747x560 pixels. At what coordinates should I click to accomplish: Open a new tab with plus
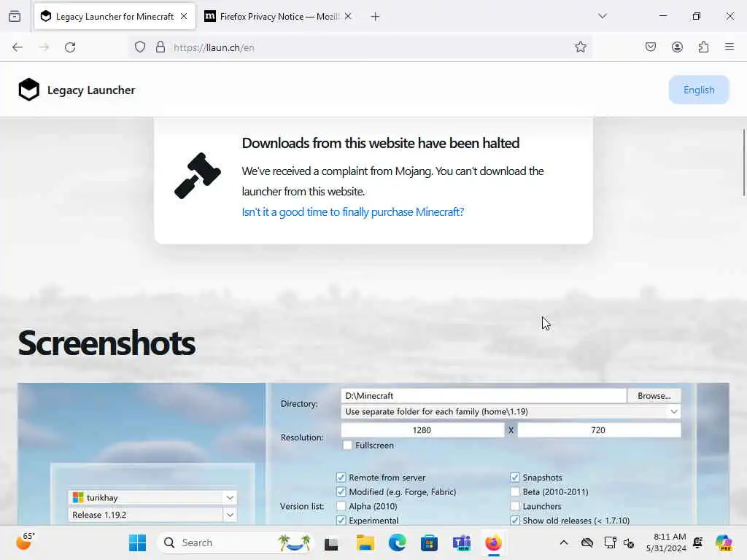pyautogui.click(x=376, y=17)
